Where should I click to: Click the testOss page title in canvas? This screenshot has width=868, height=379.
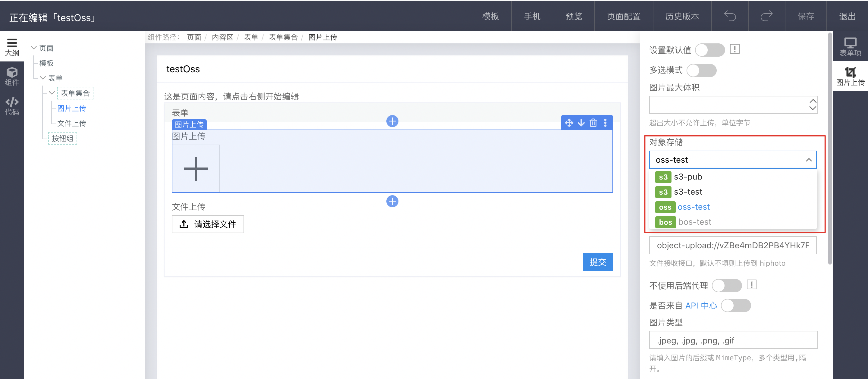tap(183, 69)
